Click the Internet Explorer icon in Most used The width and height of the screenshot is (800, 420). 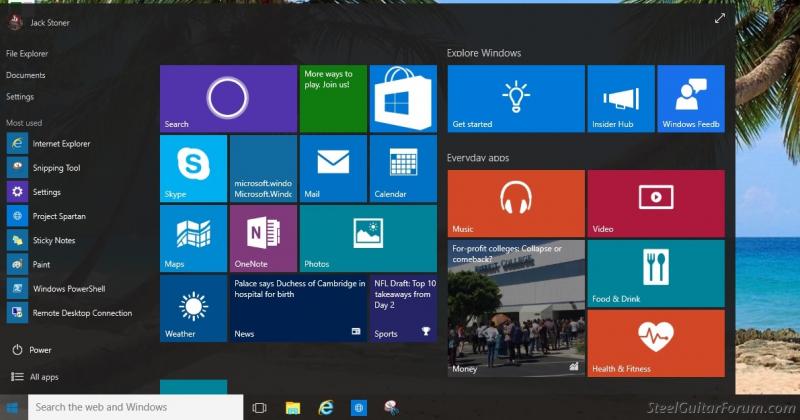pos(17,143)
